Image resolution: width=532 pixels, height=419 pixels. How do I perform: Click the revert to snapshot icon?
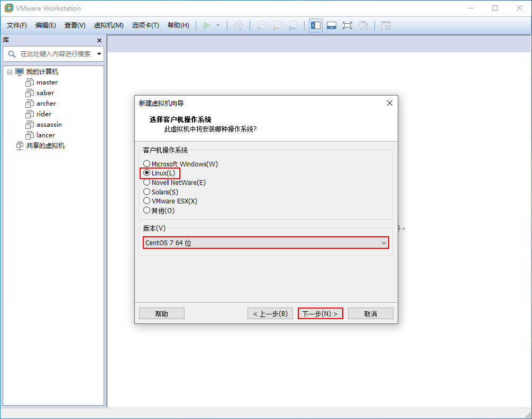(277, 25)
